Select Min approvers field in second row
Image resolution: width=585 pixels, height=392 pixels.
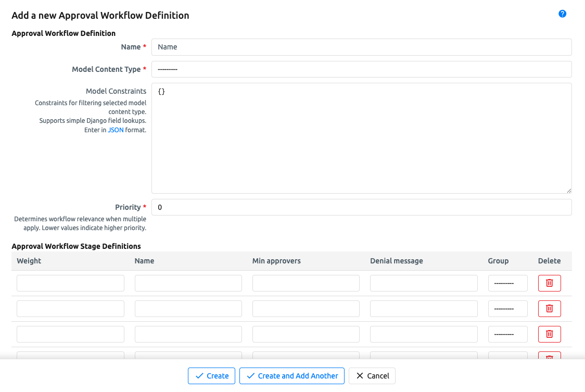pos(306,309)
